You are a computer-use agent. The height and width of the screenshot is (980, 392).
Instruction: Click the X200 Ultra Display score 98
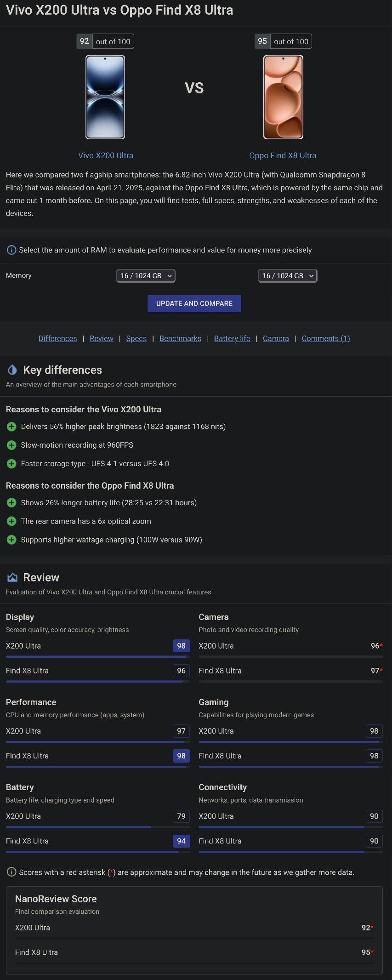click(x=182, y=646)
